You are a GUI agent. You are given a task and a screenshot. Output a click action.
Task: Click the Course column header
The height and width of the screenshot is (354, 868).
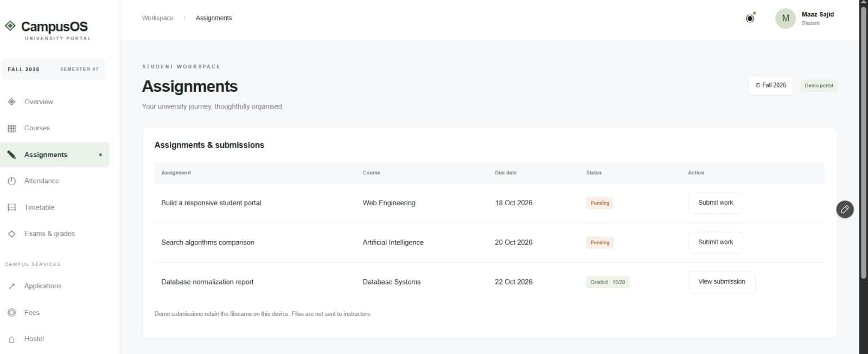pyautogui.click(x=372, y=173)
